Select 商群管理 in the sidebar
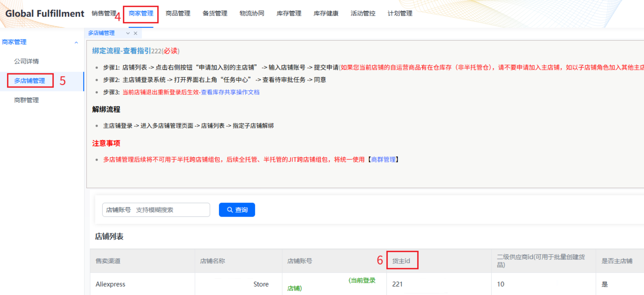 (x=26, y=100)
